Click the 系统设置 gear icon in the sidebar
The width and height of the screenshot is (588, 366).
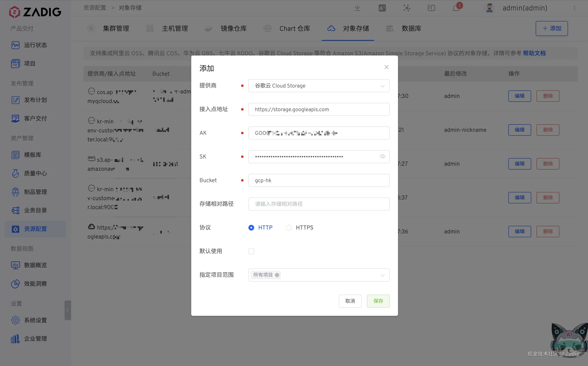tap(16, 320)
